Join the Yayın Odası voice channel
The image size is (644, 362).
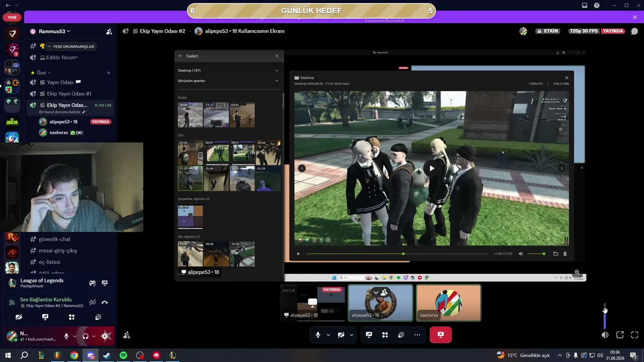pyautogui.click(x=70, y=82)
